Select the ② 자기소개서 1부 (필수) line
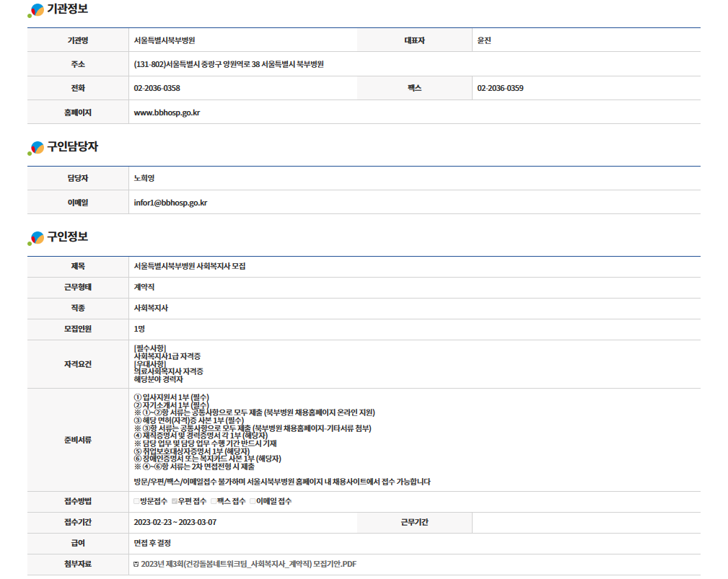The height and width of the screenshot is (579, 728). click(x=171, y=405)
